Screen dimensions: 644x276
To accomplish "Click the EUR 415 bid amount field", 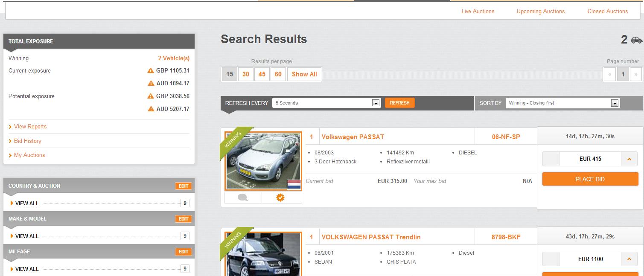I will (x=590, y=159).
